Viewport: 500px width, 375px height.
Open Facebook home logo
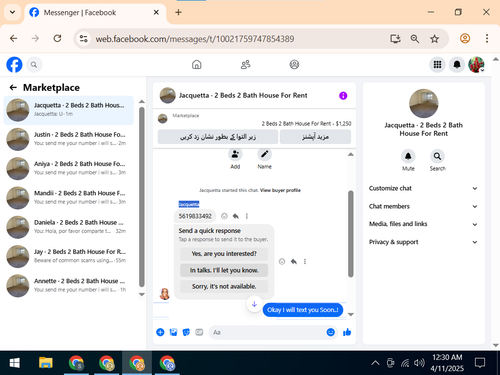coord(14,64)
